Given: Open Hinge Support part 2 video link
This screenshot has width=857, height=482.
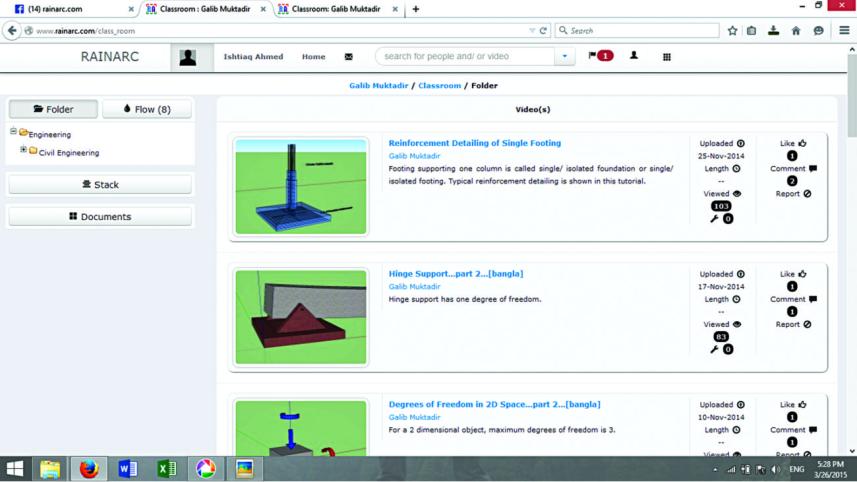Looking at the screenshot, I should click(455, 274).
